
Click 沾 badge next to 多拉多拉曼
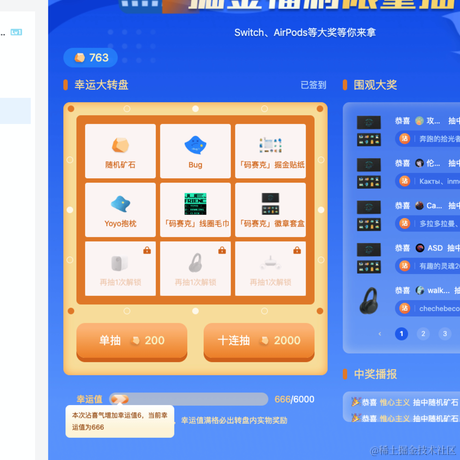[x=404, y=223]
